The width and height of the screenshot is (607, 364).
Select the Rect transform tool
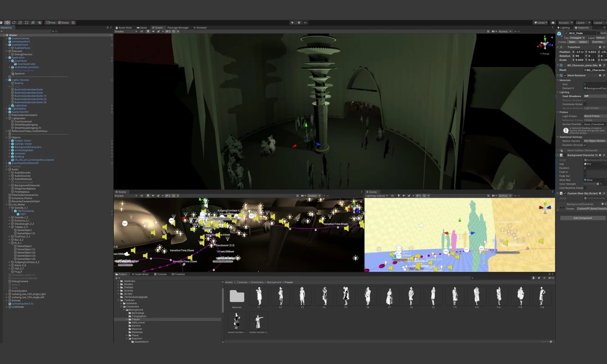click(27, 22)
